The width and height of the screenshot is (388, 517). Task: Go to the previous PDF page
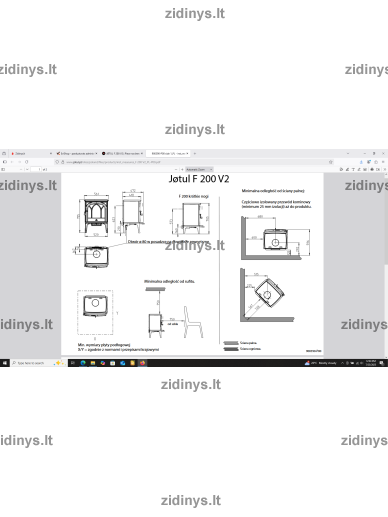pos(21,169)
